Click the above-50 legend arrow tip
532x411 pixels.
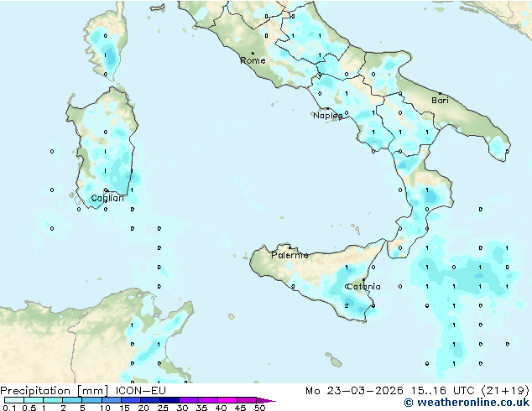click(x=266, y=400)
